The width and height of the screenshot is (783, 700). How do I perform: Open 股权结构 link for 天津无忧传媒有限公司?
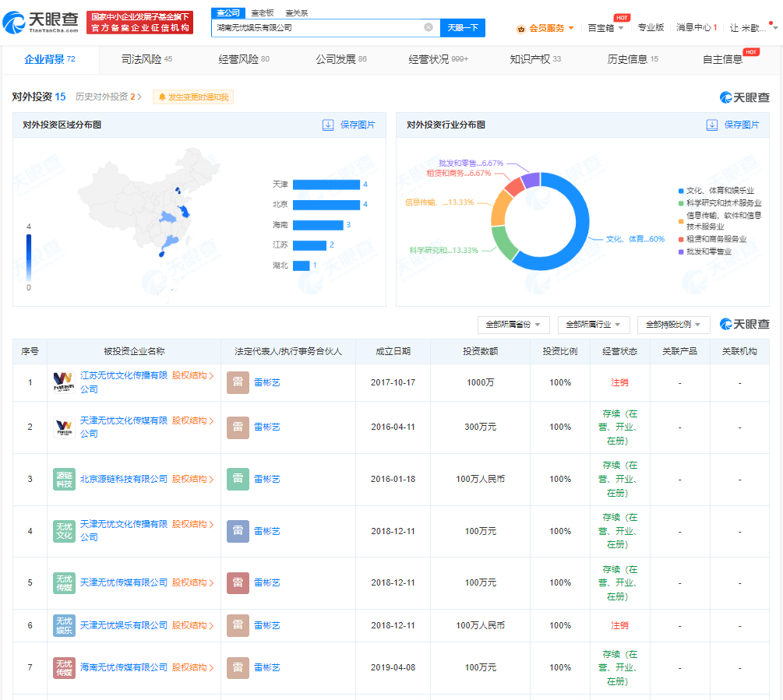(192, 582)
